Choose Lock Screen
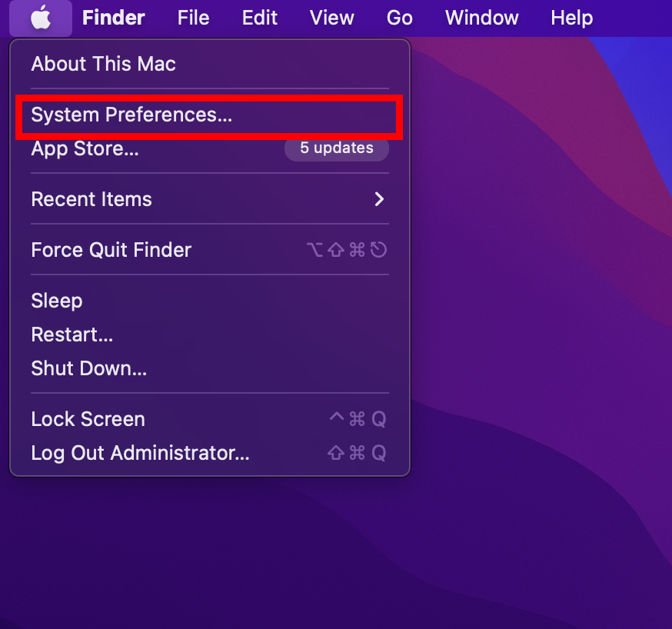Screen dimensions: 672x629 tap(210, 419)
